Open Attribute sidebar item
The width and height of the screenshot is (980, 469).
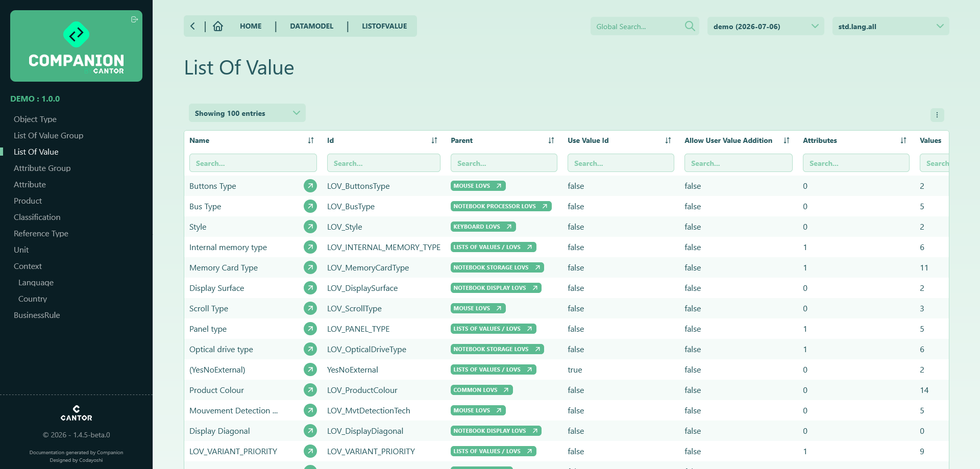pyautogui.click(x=30, y=184)
